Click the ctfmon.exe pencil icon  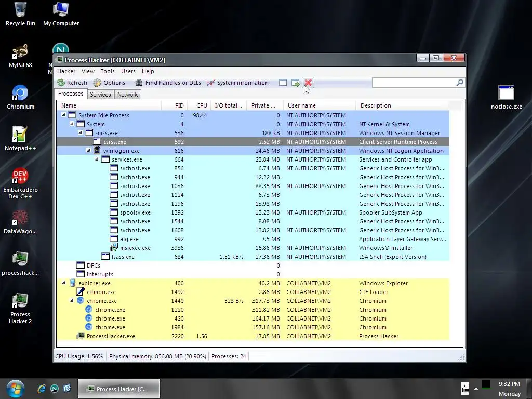(81, 291)
